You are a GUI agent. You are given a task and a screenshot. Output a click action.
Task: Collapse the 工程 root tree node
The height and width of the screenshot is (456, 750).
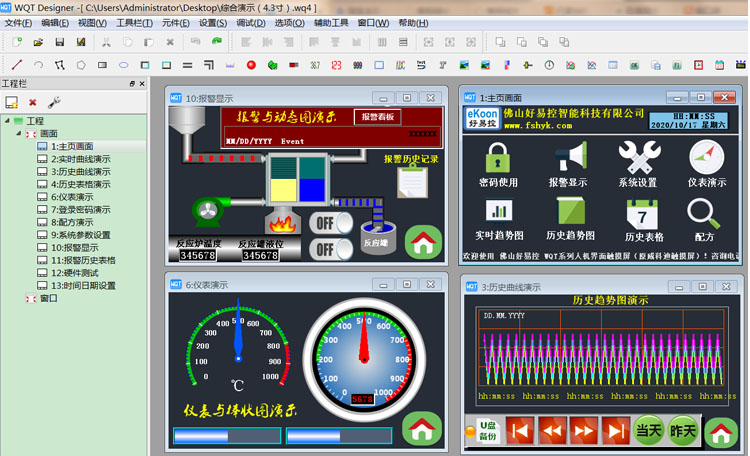click(7, 120)
